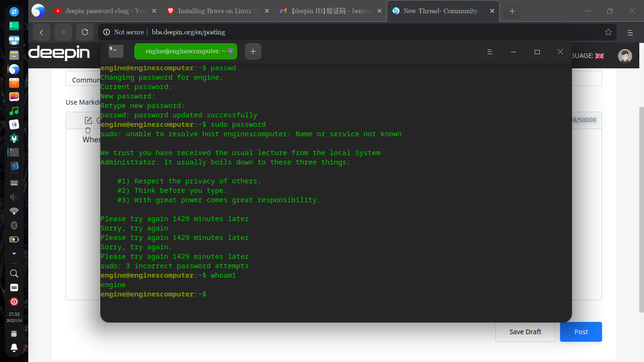Open the browser hamburger menu
The image size is (644, 362).
tap(630, 32)
